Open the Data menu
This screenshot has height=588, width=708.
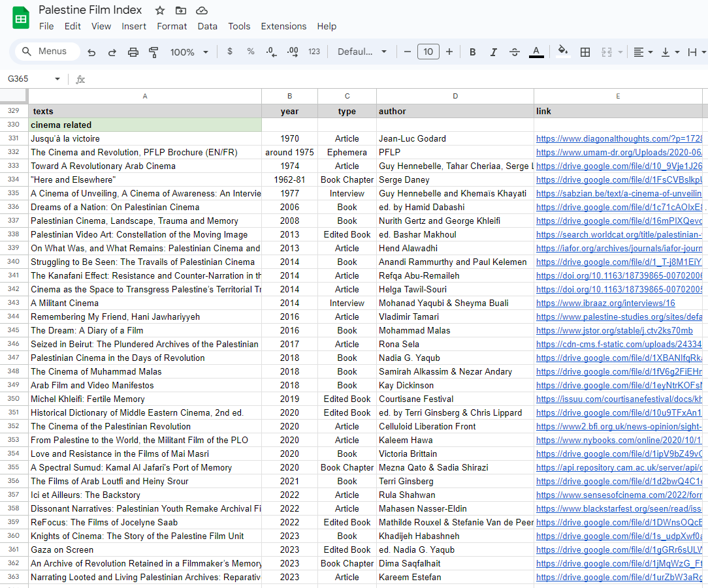coord(207,26)
